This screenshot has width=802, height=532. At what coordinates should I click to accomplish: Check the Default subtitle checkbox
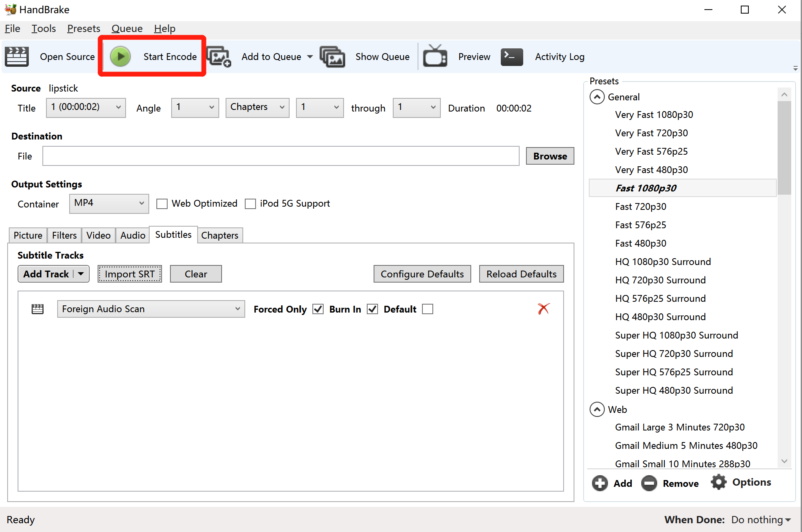pos(428,309)
